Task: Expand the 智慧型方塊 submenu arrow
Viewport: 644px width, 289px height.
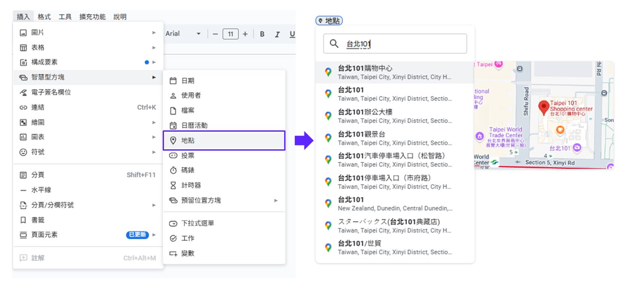Action: click(154, 77)
